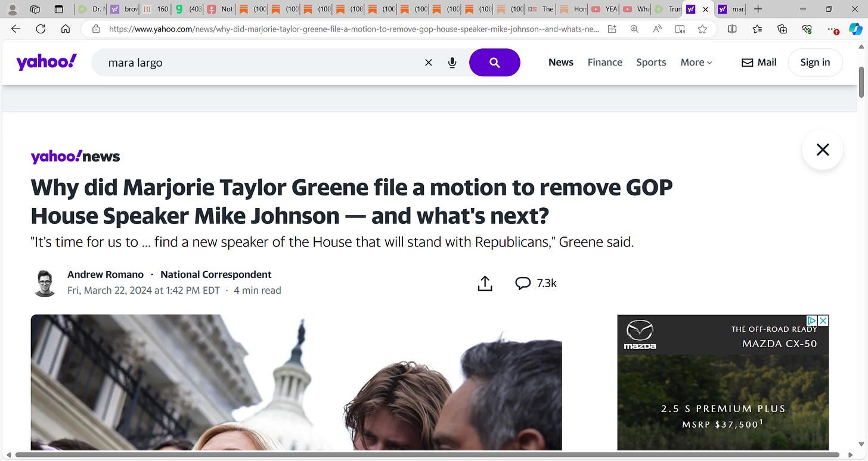Viewport: 868px width, 461px height.
Task: Open the apps icon in address bar
Action: [x=612, y=29]
